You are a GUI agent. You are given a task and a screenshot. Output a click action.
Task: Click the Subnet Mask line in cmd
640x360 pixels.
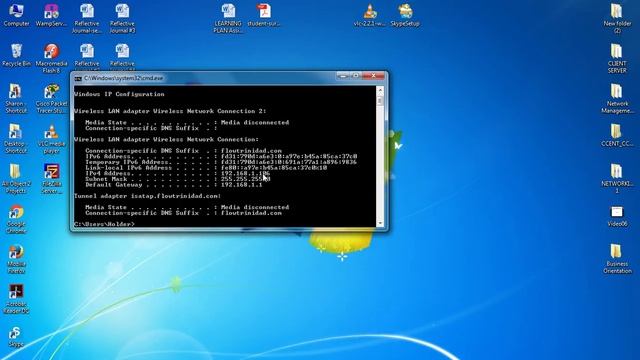click(x=178, y=179)
